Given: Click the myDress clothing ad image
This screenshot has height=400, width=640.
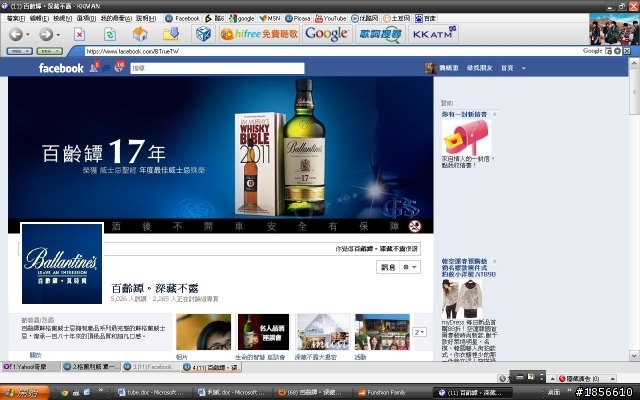Looking at the screenshot, I should [462, 299].
